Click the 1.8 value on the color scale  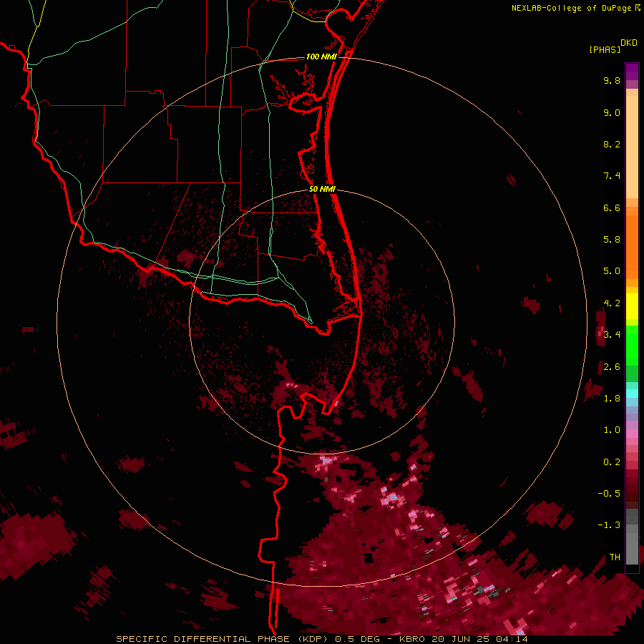[612, 399]
